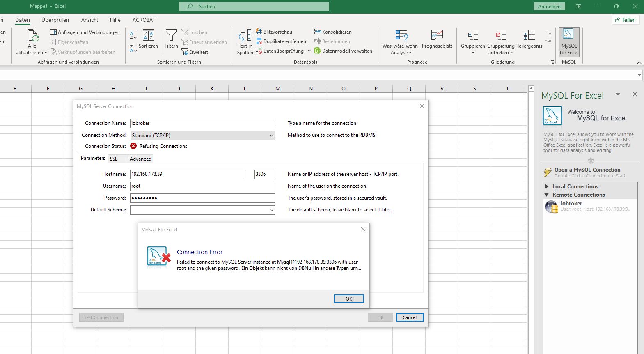Image resolution: width=644 pixels, height=354 pixels.
Task: Click the Blitzvorschau icon
Action: point(259,32)
